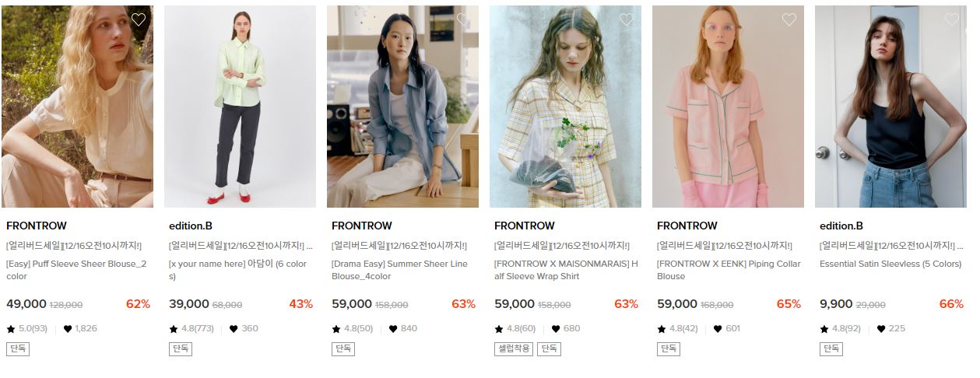Toggle wishlist heart on Summer Sheer Line Blouse
Viewport: 980px width, 378px height.
(464, 20)
